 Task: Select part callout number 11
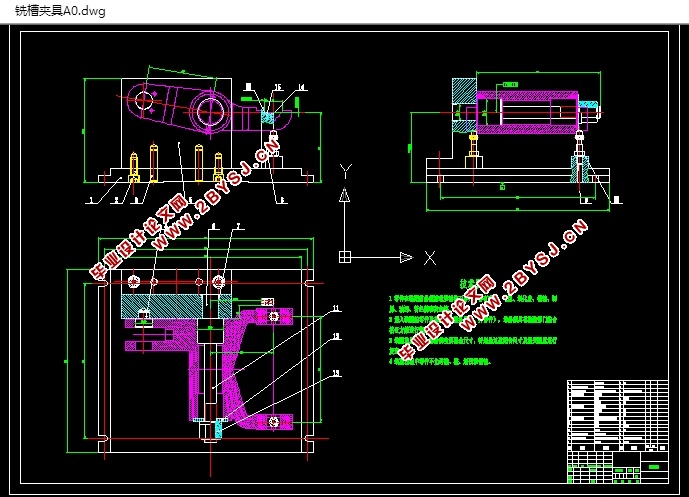click(x=336, y=308)
